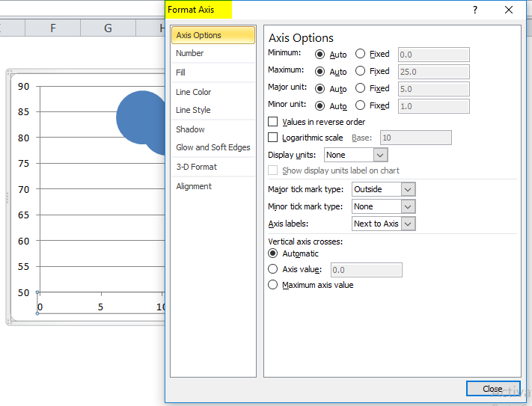Click the blue bubble in the chart

pyautogui.click(x=140, y=117)
